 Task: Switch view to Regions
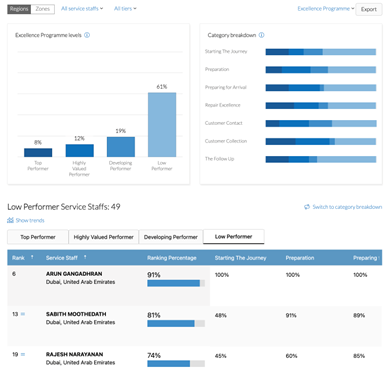19,9
